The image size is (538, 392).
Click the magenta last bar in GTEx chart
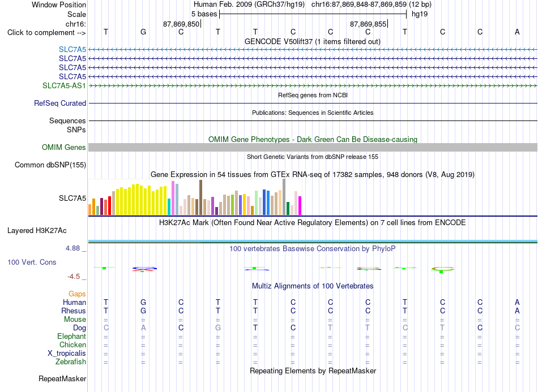(x=300, y=205)
